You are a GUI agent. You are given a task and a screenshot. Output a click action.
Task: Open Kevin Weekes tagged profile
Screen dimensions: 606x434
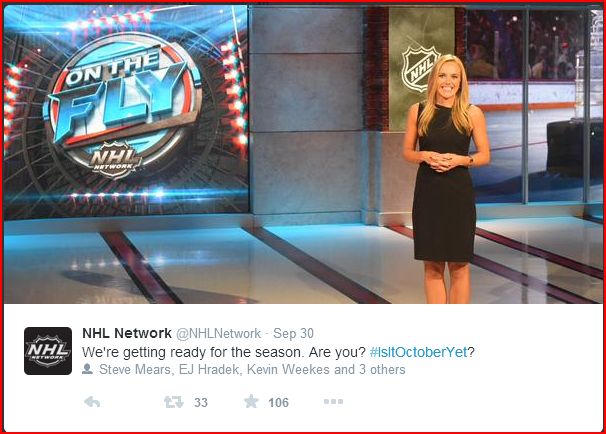[x=288, y=369]
